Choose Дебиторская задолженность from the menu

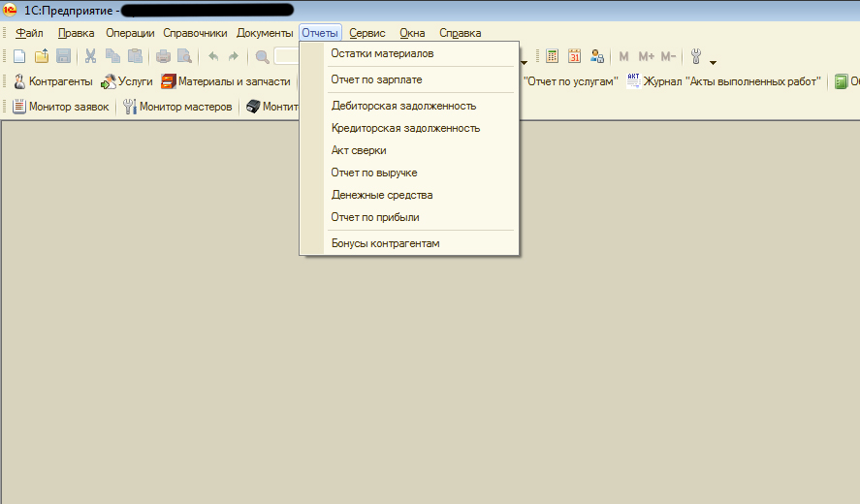pyautogui.click(x=403, y=106)
